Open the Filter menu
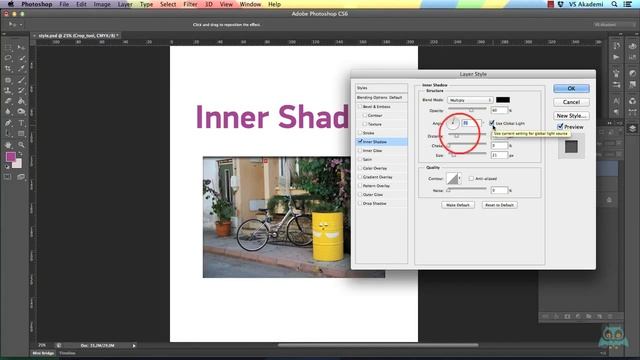640x360 pixels. pyautogui.click(x=190, y=4)
